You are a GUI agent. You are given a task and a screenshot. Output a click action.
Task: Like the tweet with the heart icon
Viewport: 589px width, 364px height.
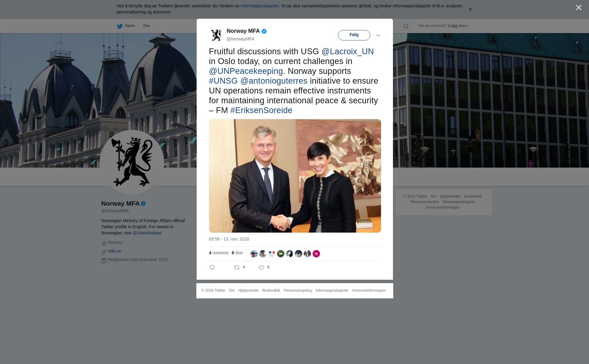[x=261, y=267]
